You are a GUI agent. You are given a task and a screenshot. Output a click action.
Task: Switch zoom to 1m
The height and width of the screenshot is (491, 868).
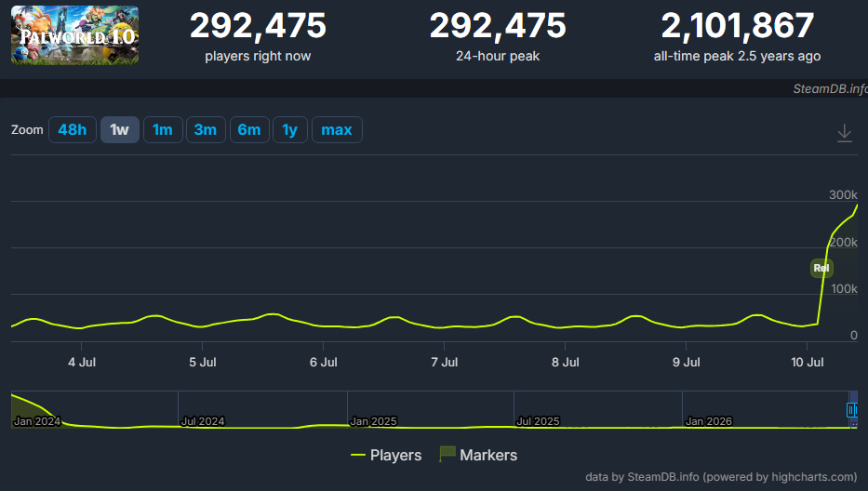(163, 130)
